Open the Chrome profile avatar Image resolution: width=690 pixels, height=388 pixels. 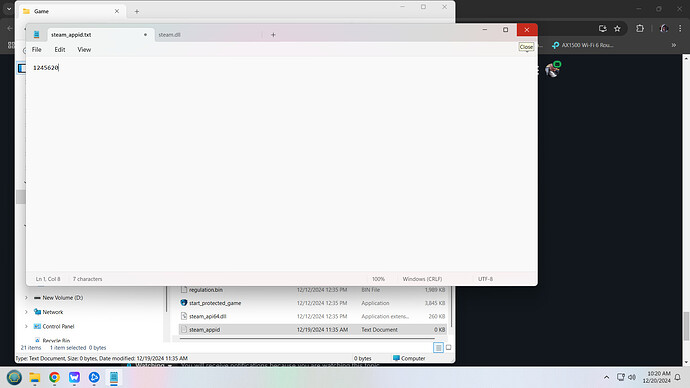(664, 29)
